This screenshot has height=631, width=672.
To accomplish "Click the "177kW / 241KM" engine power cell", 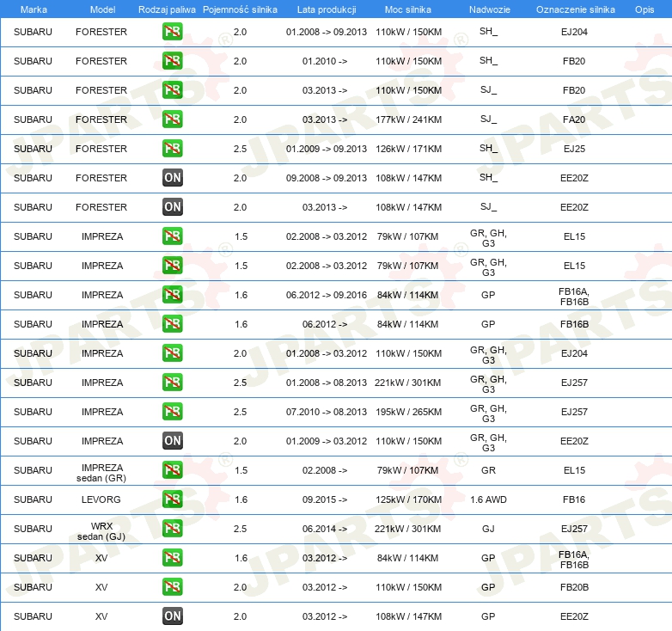I will (409, 119).
